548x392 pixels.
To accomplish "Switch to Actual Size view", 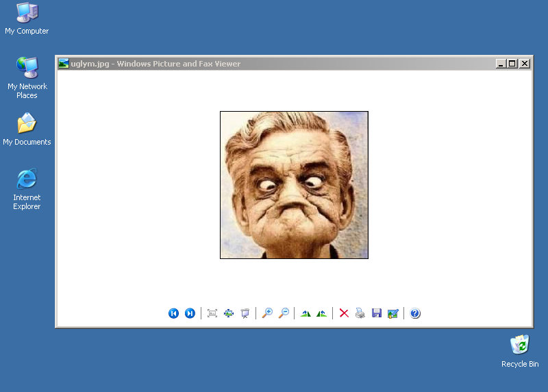I will click(x=229, y=313).
